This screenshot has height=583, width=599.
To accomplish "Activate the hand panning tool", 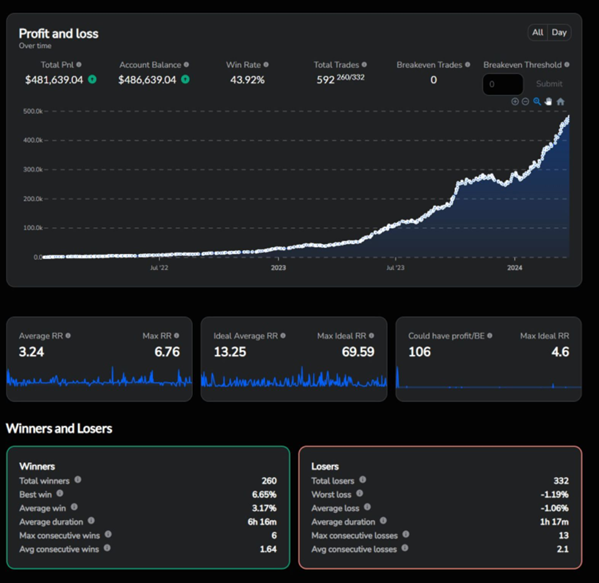I will pyautogui.click(x=548, y=102).
